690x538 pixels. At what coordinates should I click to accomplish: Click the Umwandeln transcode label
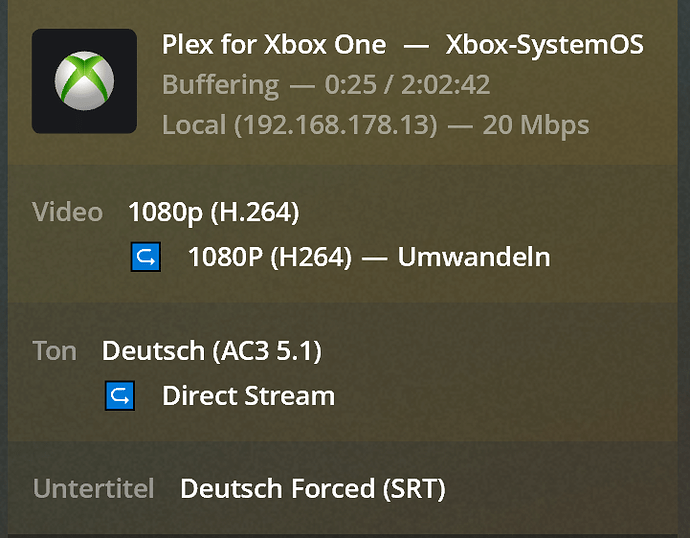click(473, 257)
